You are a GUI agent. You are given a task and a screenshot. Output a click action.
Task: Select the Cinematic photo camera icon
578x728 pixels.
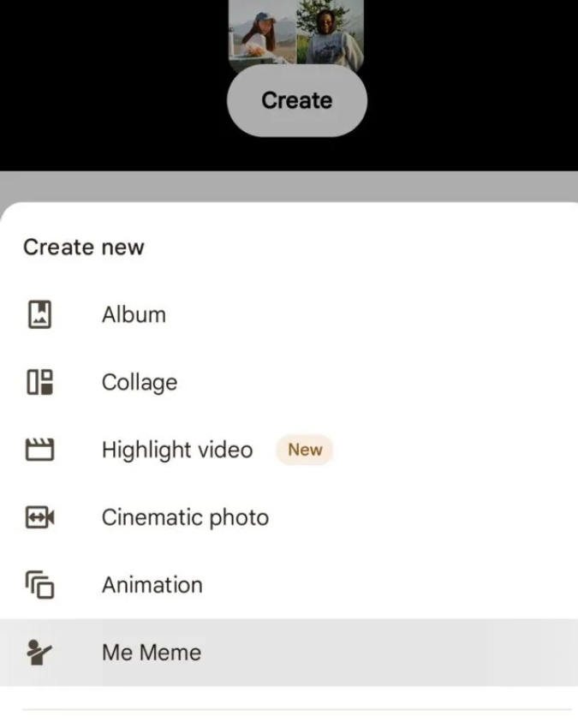point(39,517)
